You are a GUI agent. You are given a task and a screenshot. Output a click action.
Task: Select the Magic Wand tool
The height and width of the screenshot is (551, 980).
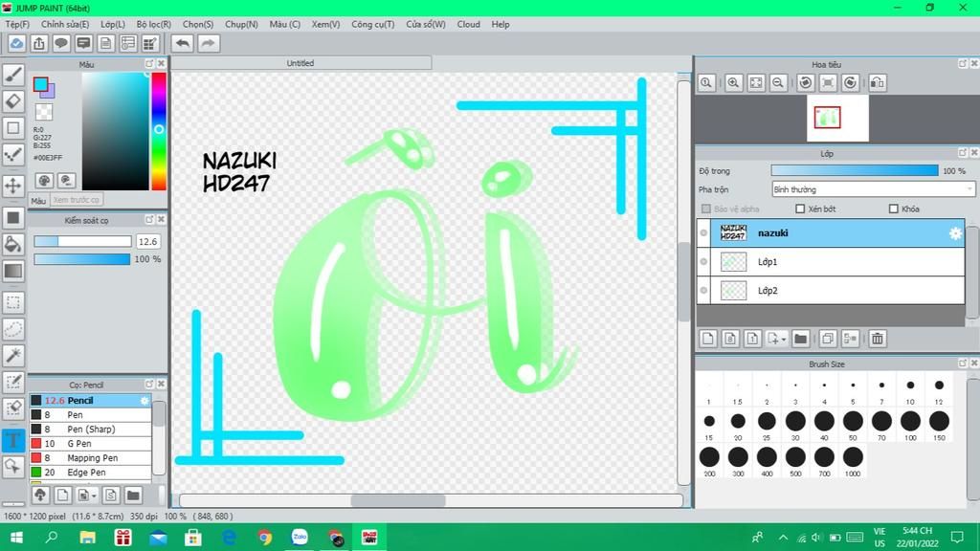point(13,356)
